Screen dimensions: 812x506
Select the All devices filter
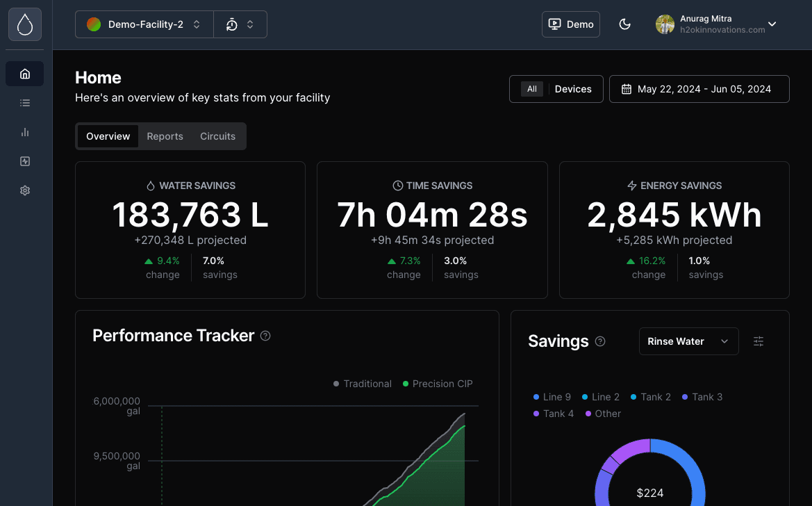pos(532,89)
